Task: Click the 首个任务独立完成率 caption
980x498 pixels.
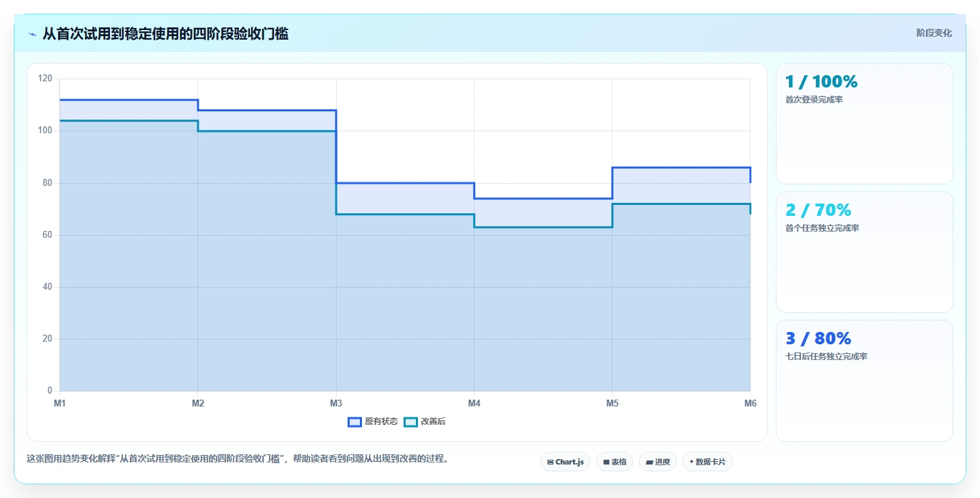Action: pos(822,228)
